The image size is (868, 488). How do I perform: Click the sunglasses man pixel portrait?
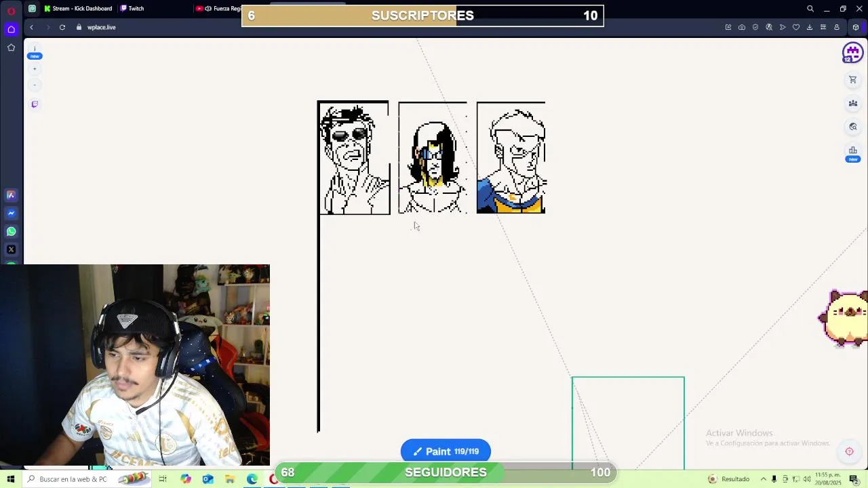353,158
